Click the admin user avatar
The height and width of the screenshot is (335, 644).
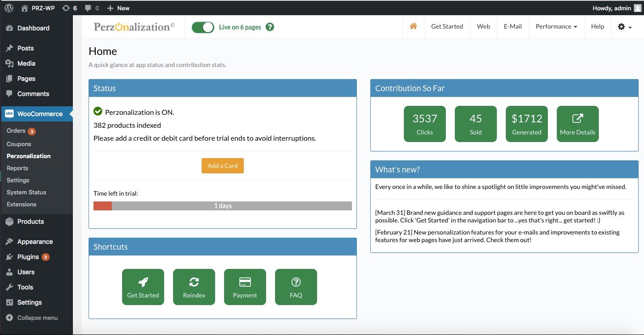pyautogui.click(x=637, y=8)
